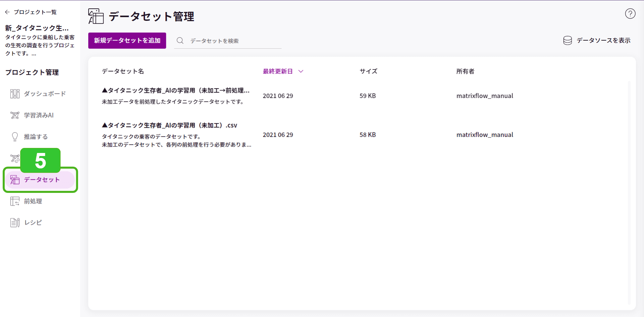Viewport: 644px width, 317px height.
Task: Click description 未加工データを前処理した...
Action: coord(173,102)
